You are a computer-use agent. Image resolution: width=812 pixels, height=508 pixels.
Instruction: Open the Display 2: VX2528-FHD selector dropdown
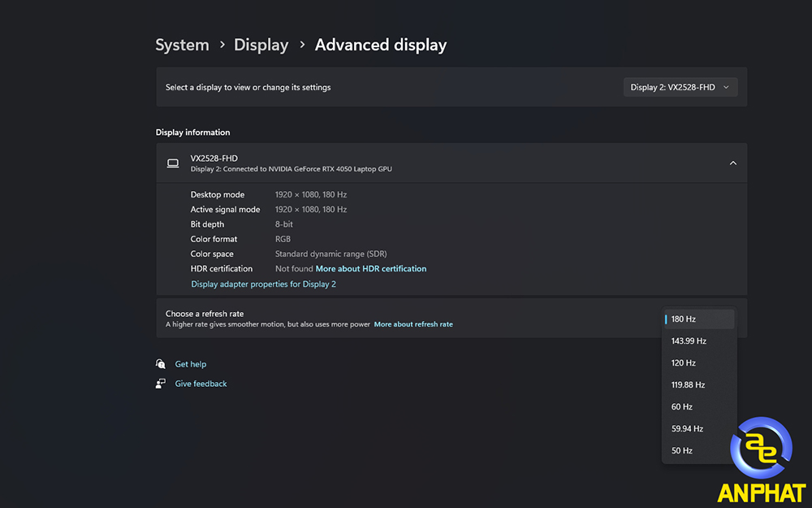pos(680,87)
